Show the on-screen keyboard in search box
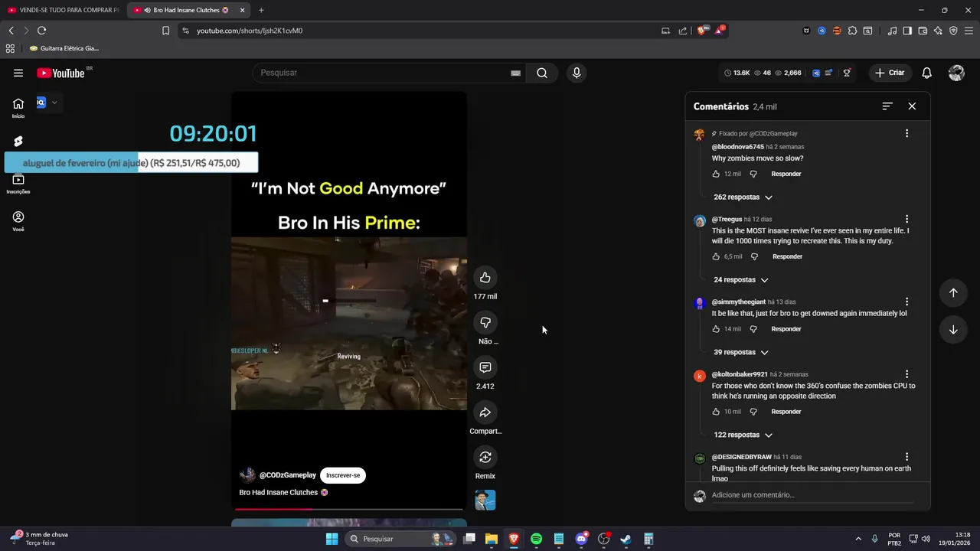The height and width of the screenshot is (551, 980). (515, 73)
